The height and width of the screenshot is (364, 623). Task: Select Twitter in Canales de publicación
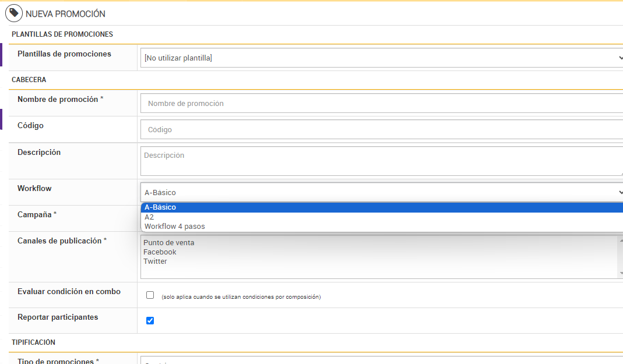coord(155,261)
